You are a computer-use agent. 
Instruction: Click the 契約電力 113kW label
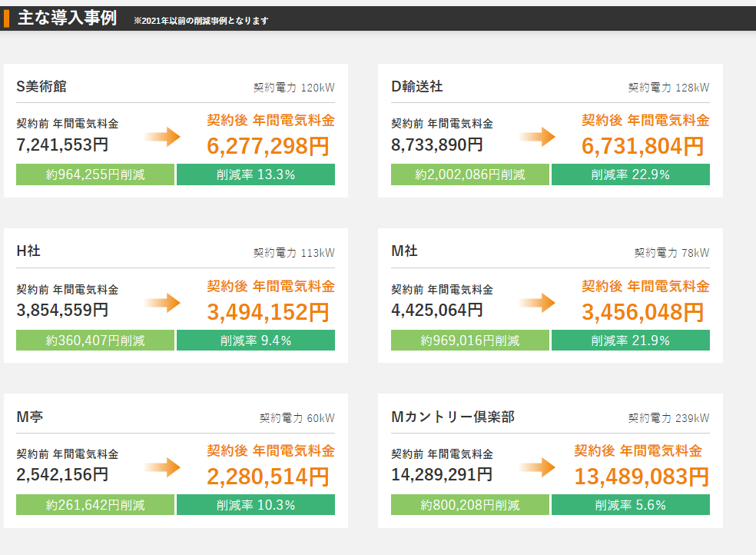click(294, 253)
